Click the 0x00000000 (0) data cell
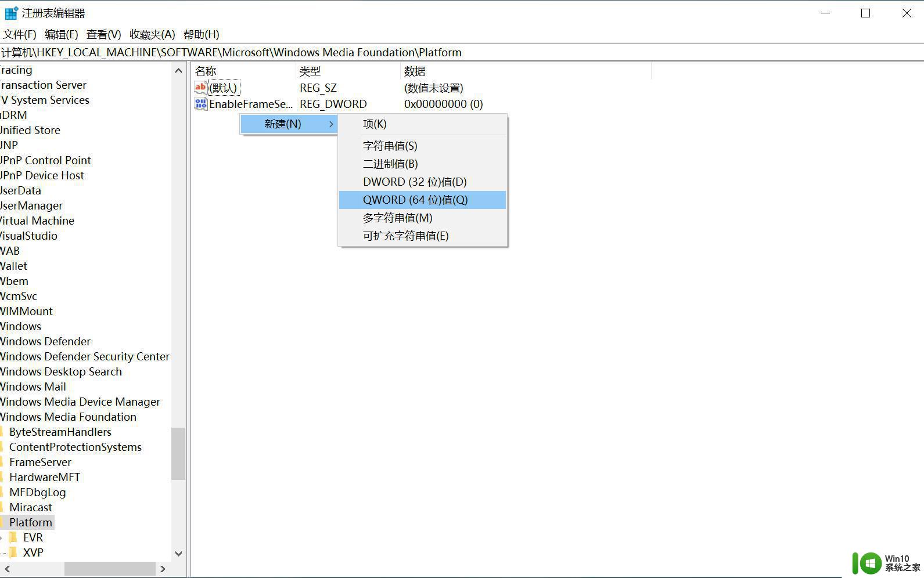Screen dimensions: 924x578 444,104
